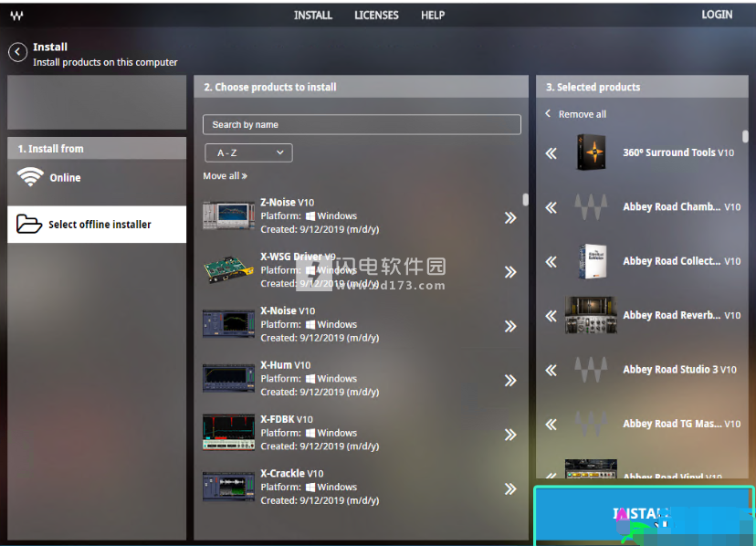Viewport: 756px width, 546px height.
Task: Add Z-Noise V10 with its double arrow
Action: coord(510,218)
